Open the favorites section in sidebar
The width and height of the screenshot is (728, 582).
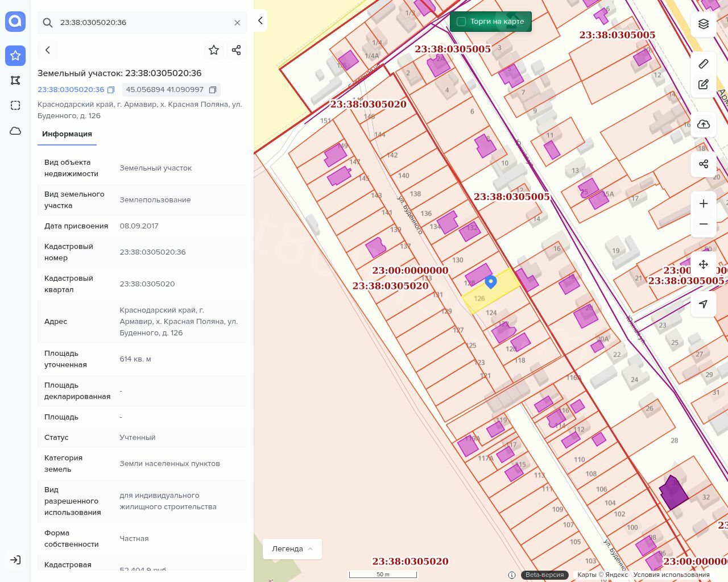tap(15, 55)
